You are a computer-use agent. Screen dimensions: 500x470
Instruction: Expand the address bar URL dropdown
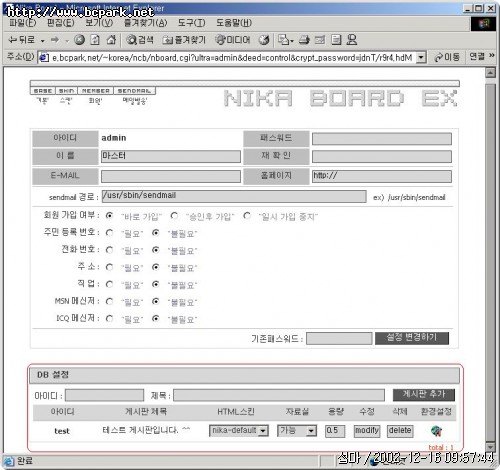(421, 58)
